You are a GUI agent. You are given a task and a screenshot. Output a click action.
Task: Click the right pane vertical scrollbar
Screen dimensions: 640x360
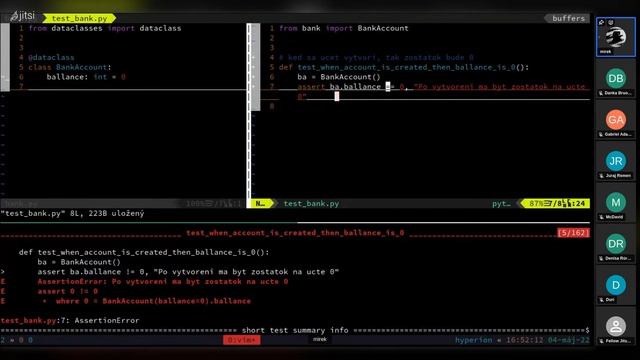[x=256, y=67]
